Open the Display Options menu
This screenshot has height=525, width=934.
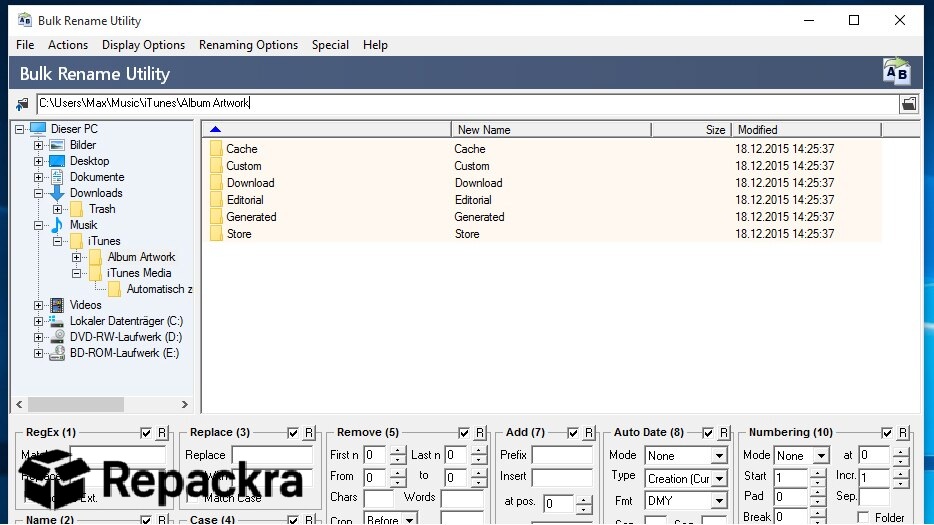(x=144, y=45)
